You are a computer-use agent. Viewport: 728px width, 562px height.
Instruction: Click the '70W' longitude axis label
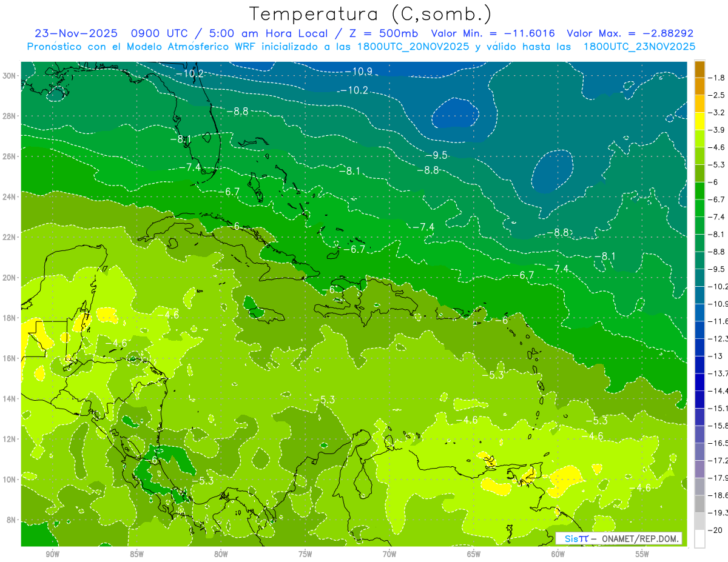[x=389, y=554]
